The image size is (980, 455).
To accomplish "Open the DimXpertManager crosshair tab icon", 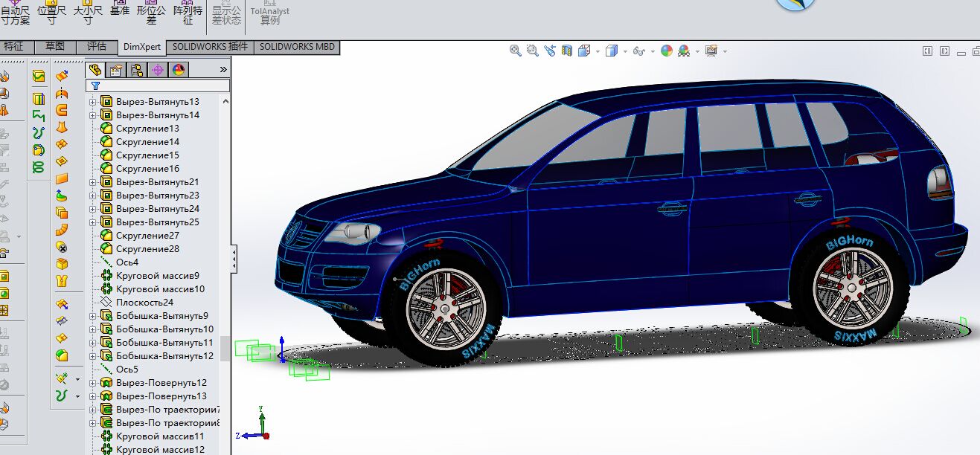I will pyautogui.click(x=158, y=70).
